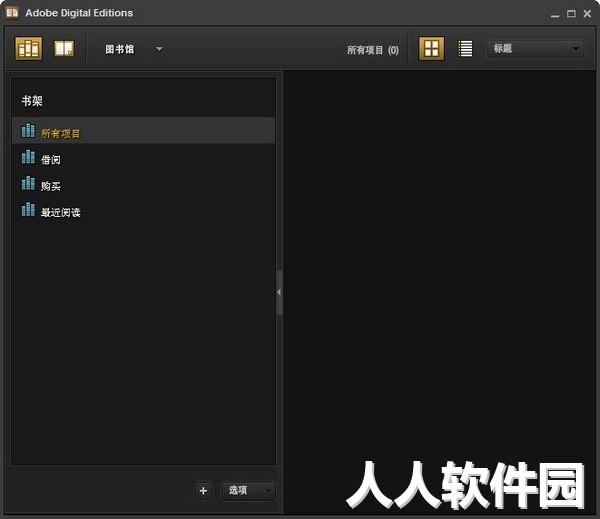The height and width of the screenshot is (519, 600).
Task: Add a new bookshelf with plus button
Action: click(x=203, y=490)
